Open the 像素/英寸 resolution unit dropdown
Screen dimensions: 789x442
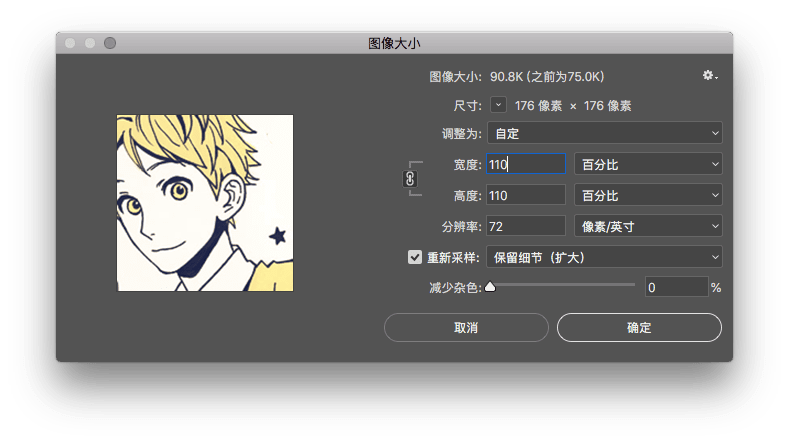pyautogui.click(x=648, y=226)
